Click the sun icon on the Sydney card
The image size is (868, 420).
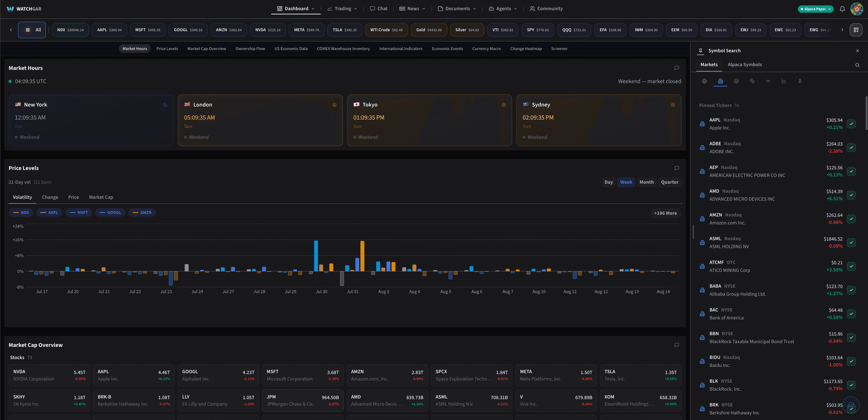(x=673, y=105)
